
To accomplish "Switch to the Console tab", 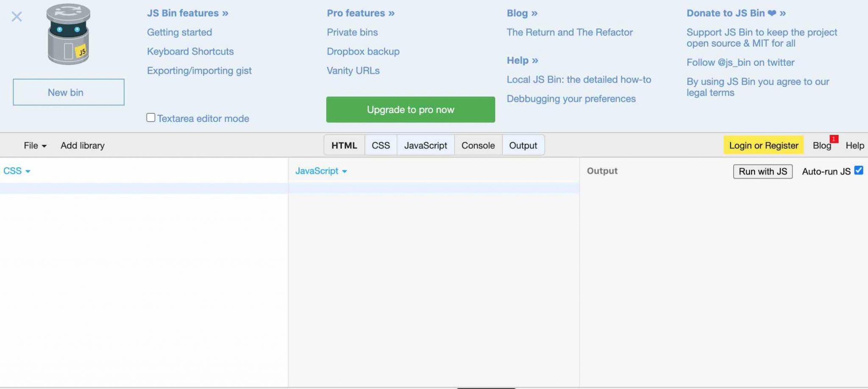I will click(x=478, y=145).
